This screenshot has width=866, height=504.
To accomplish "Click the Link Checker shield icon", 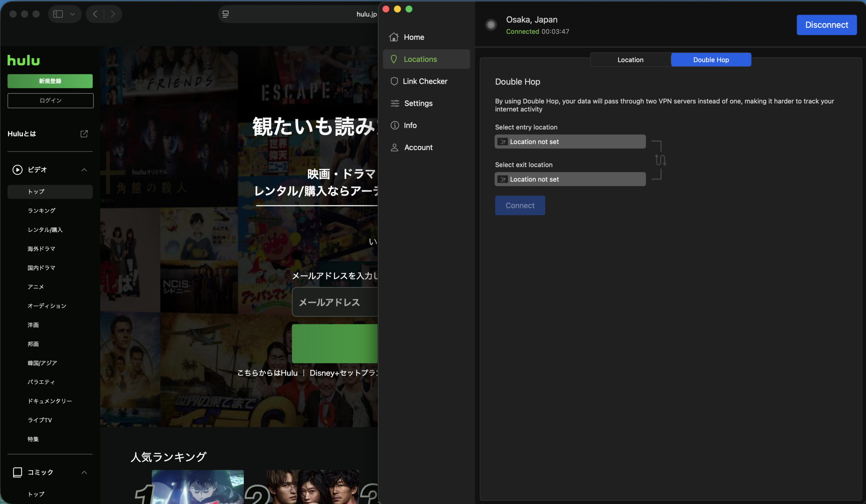I will [394, 81].
